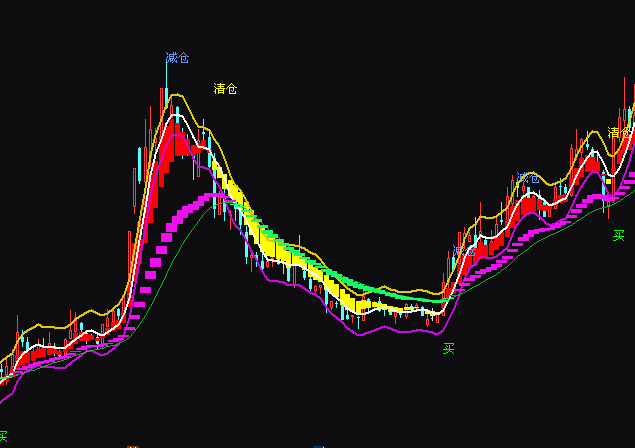Click the orange upper band at first peak
The width and height of the screenshot is (635, 448).
[178, 95]
